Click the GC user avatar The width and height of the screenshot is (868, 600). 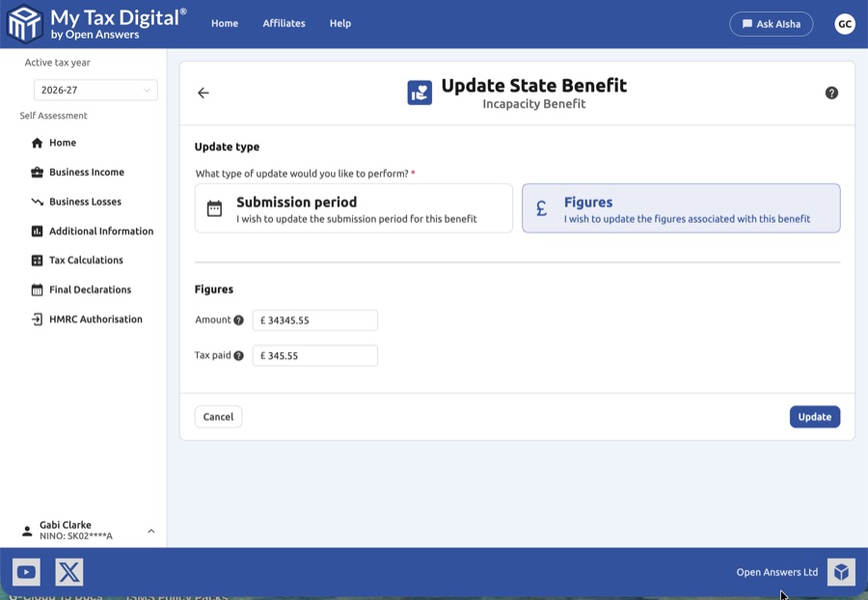(845, 24)
